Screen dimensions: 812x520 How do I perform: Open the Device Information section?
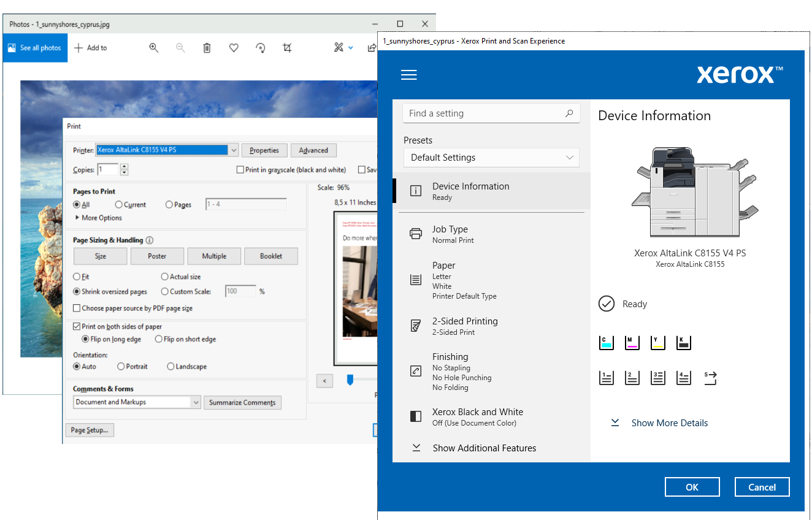(x=491, y=191)
